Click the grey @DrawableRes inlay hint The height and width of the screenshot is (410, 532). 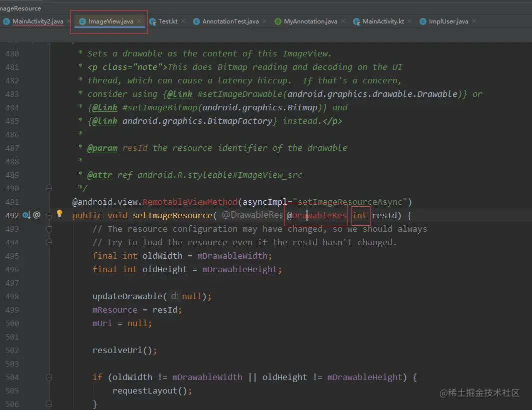point(252,215)
